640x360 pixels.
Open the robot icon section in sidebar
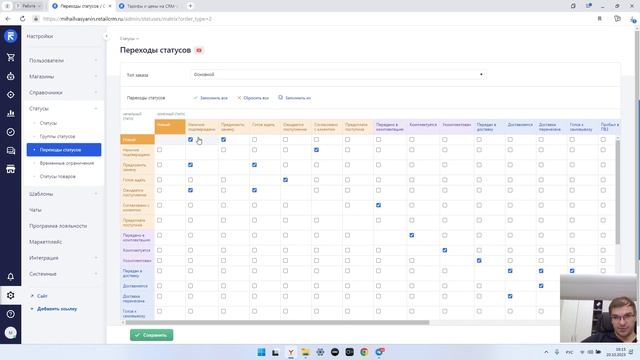11,76
